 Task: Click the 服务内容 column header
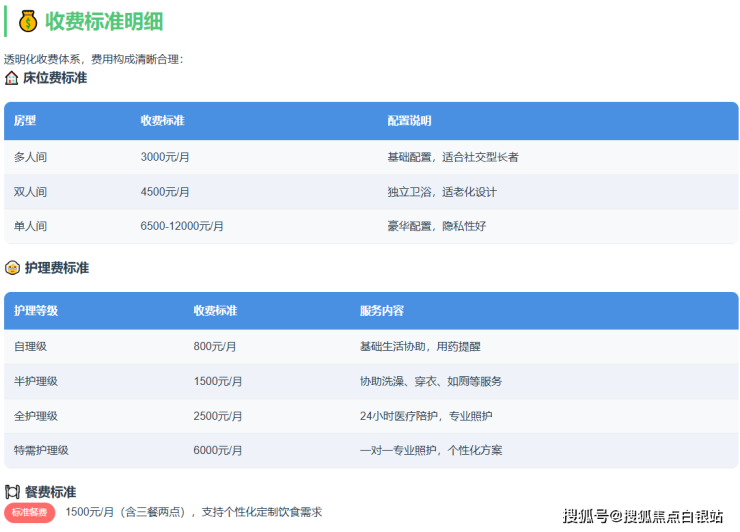point(381,311)
